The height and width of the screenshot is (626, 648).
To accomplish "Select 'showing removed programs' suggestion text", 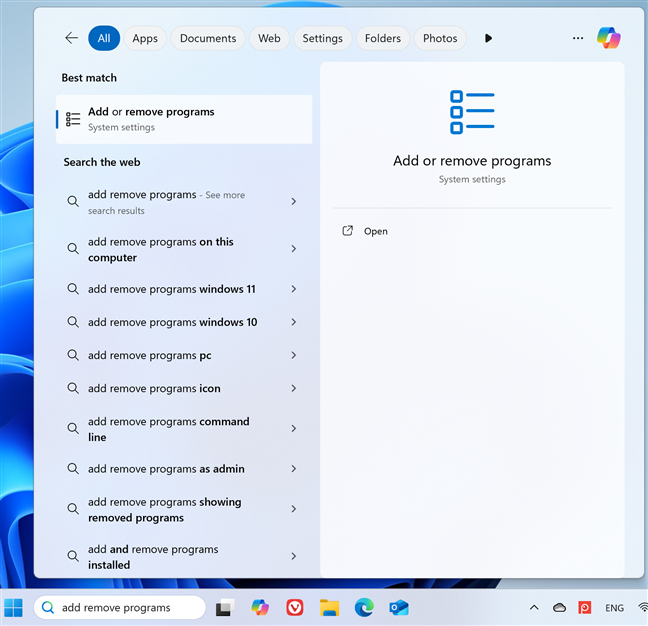I will click(x=164, y=509).
